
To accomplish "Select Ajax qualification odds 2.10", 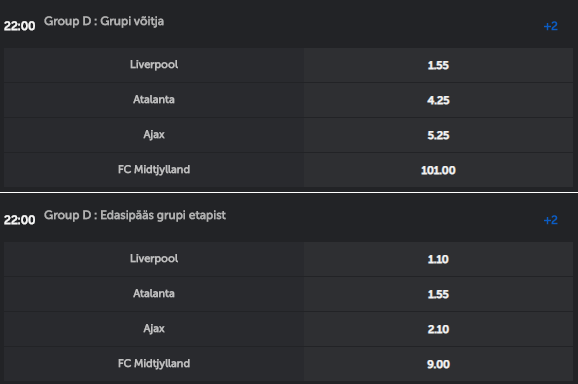I will click(438, 329).
